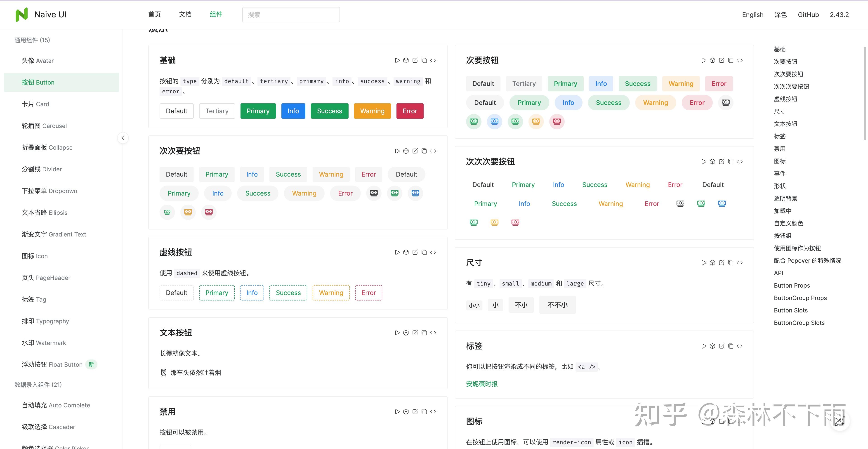Show code for the 基础 demo
Screen dimensions: 868x449
433,60
